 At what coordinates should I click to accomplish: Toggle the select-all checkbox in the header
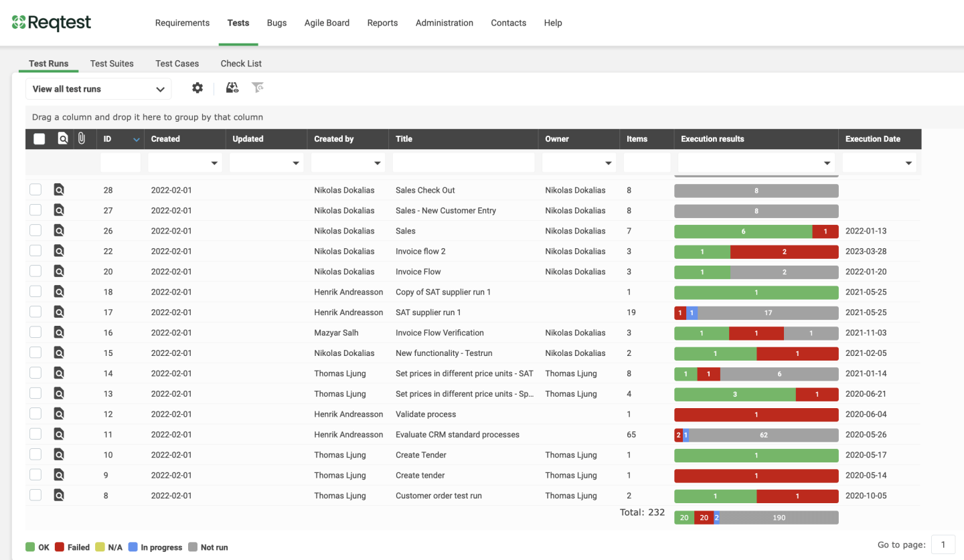pyautogui.click(x=39, y=138)
